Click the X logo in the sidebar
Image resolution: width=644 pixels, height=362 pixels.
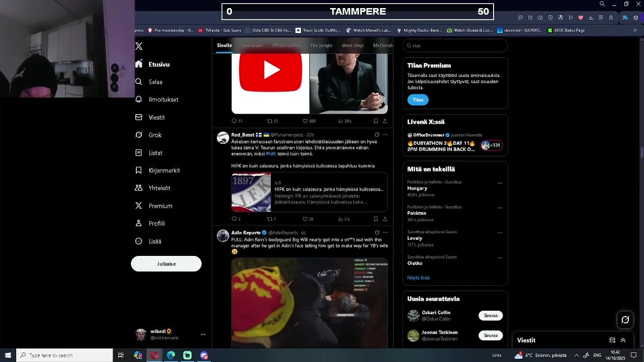[x=139, y=46]
